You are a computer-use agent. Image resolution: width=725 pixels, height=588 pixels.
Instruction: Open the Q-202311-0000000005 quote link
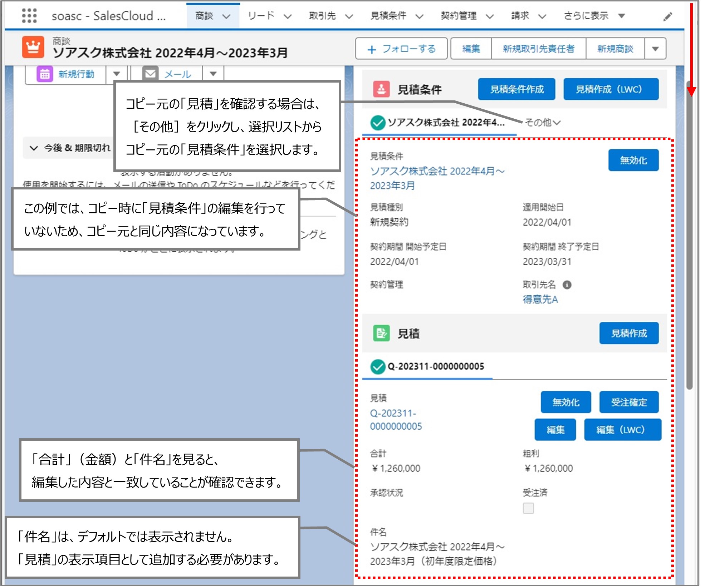(396, 420)
